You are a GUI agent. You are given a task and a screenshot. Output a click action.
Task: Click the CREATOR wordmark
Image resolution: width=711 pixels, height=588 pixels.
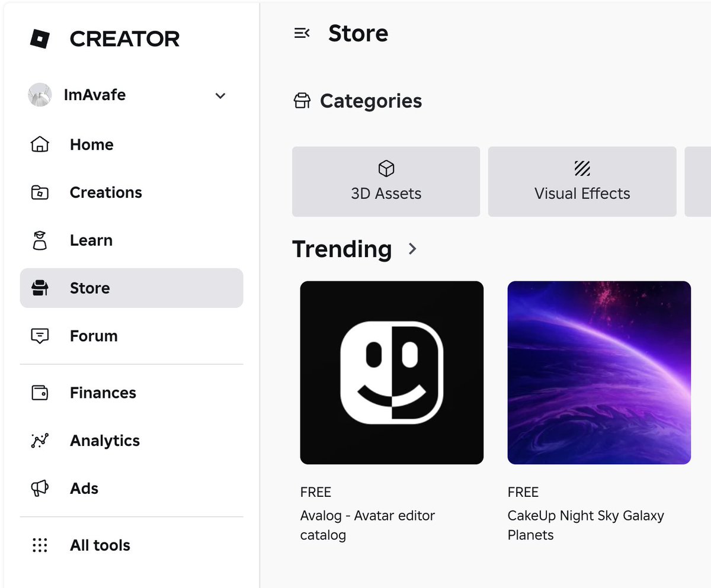click(x=124, y=39)
